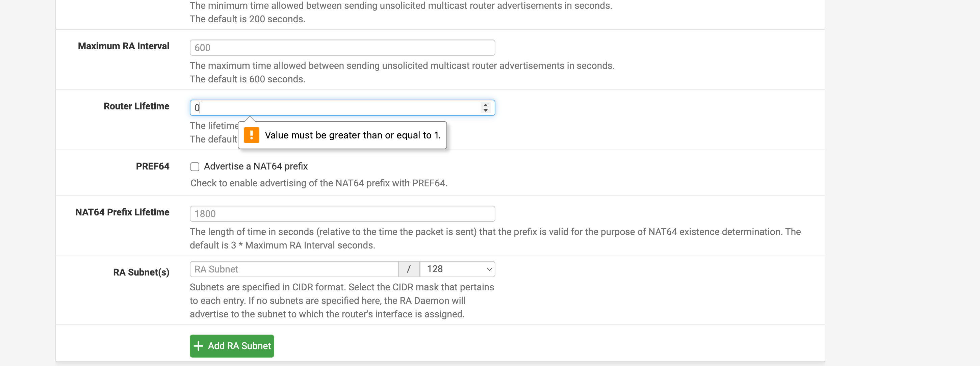Click the orange warning icon in the validation tooltip
980x366 pixels.
tap(252, 135)
